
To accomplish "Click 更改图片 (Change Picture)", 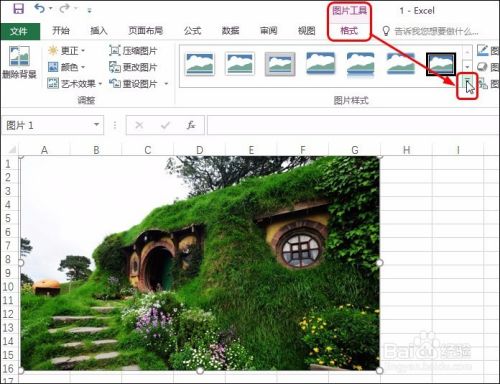I will [x=133, y=67].
